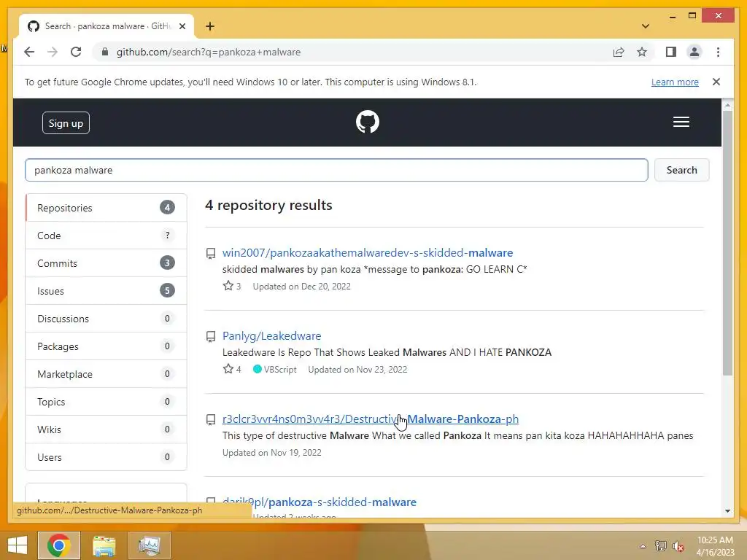Select the Packages filter

coord(107,346)
